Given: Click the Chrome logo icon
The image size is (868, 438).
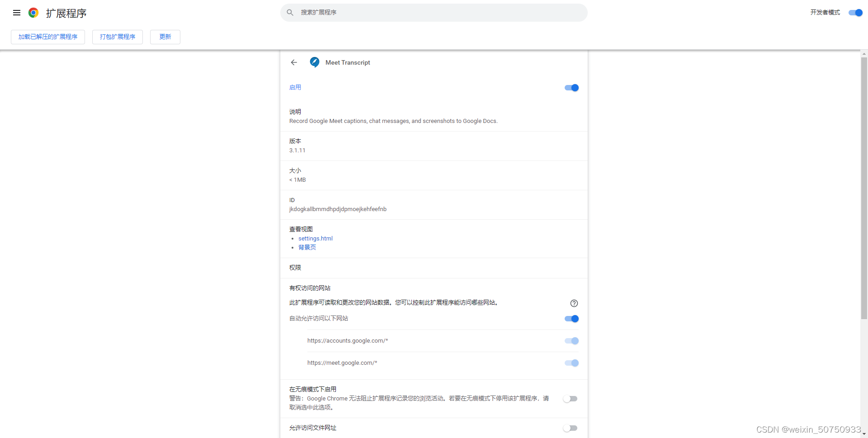Looking at the screenshot, I should point(33,13).
